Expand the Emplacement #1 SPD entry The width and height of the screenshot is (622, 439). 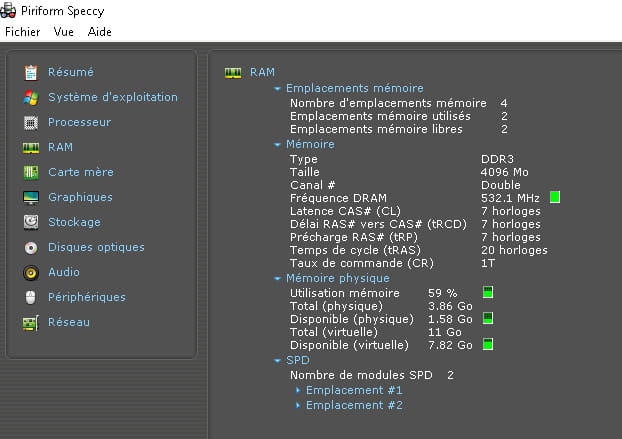tap(298, 390)
